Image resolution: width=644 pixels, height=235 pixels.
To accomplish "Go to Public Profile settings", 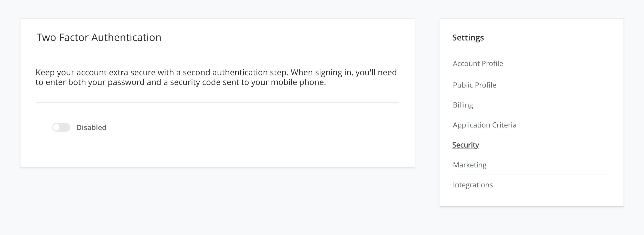I will [x=474, y=85].
